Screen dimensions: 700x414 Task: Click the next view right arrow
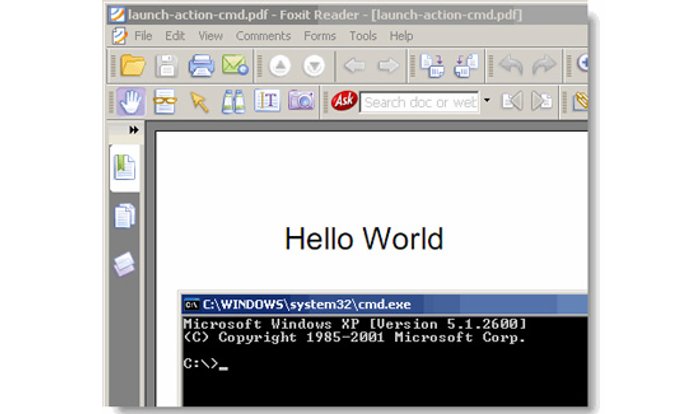pyautogui.click(x=388, y=66)
